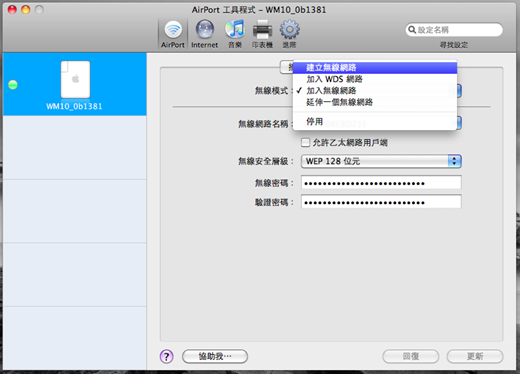Image resolution: width=520 pixels, height=374 pixels.
Task: Open the gear advanced settings
Action: (289, 34)
